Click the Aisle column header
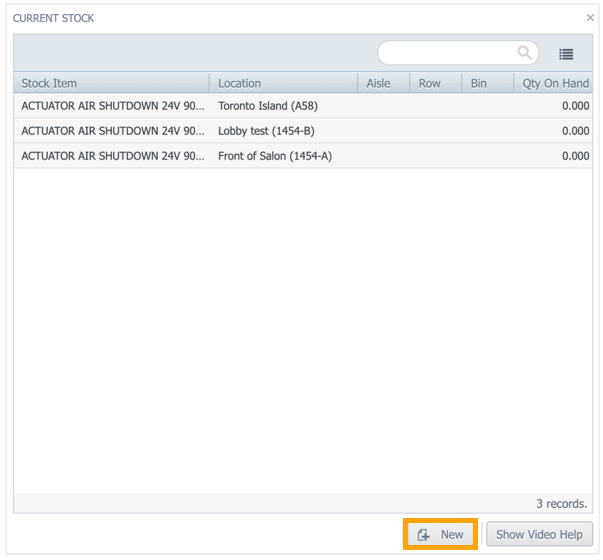 coord(383,83)
